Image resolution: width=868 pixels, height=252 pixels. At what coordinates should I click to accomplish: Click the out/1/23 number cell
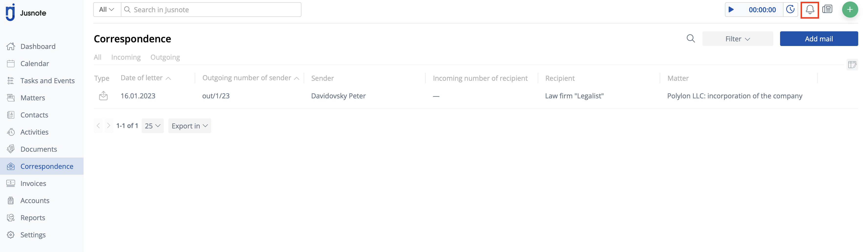click(216, 96)
